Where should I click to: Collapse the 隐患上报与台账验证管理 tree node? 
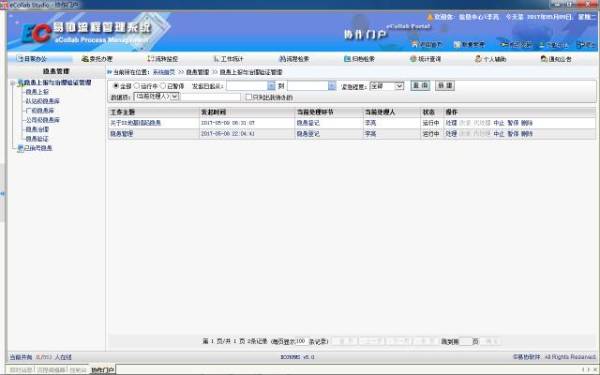pyautogui.click(x=13, y=83)
